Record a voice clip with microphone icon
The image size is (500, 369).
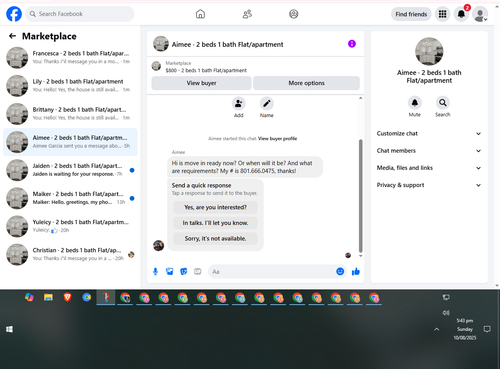coord(155,272)
